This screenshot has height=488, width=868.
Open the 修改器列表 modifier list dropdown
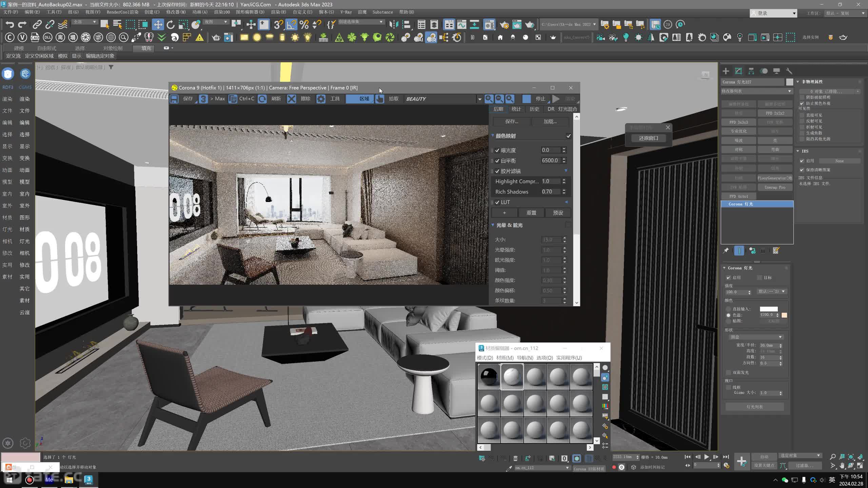[x=757, y=91]
